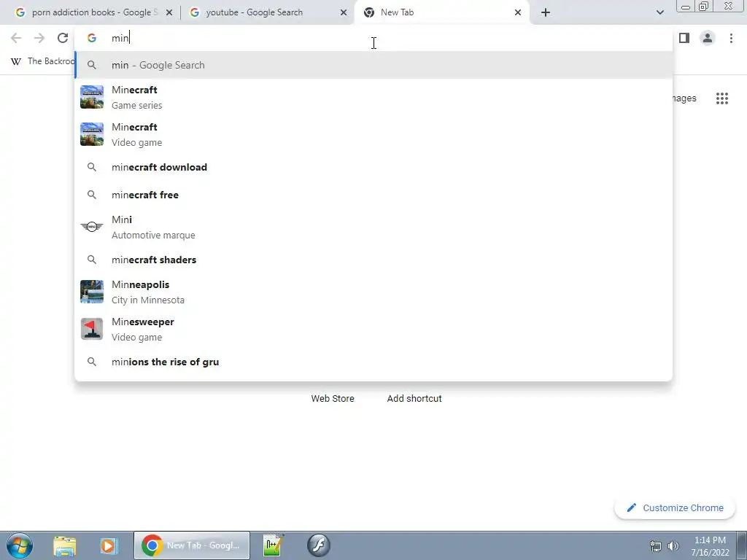
Task: Select Mini Automotive marque suggestion
Action: click(x=373, y=227)
